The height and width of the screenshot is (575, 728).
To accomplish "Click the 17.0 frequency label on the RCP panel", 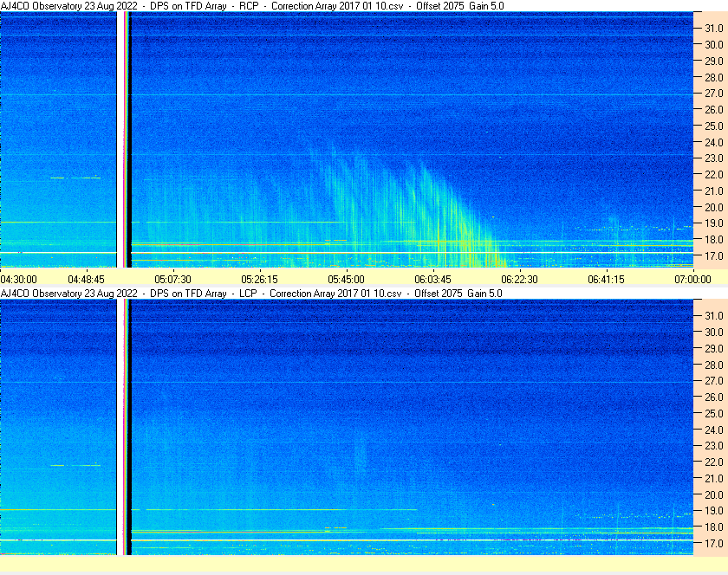I will point(714,255).
